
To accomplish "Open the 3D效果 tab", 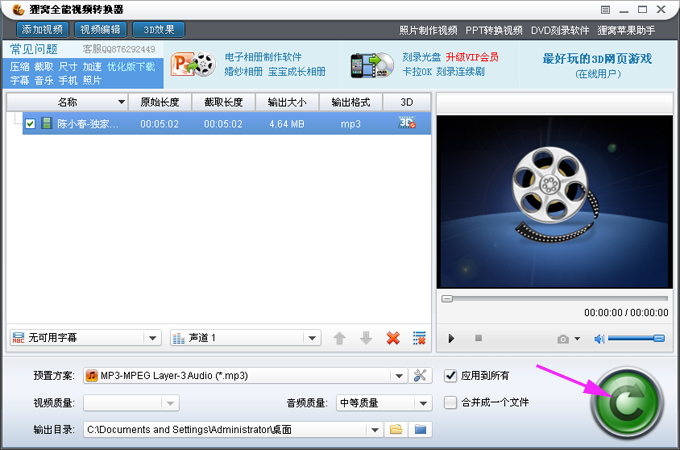I will (x=159, y=30).
